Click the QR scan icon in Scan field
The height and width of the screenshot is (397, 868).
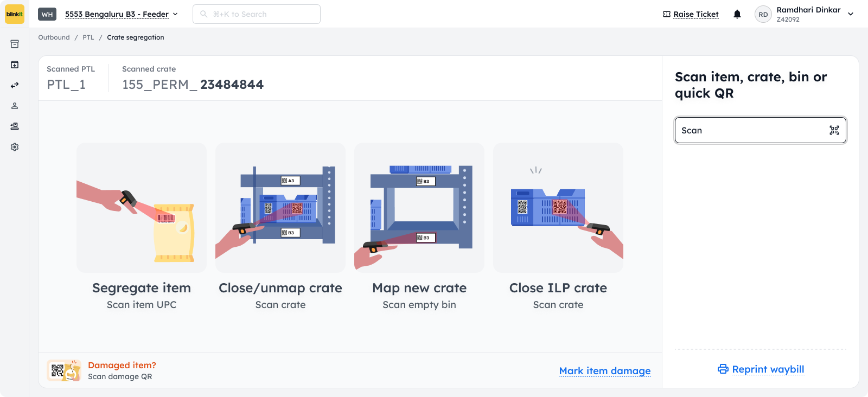click(834, 130)
